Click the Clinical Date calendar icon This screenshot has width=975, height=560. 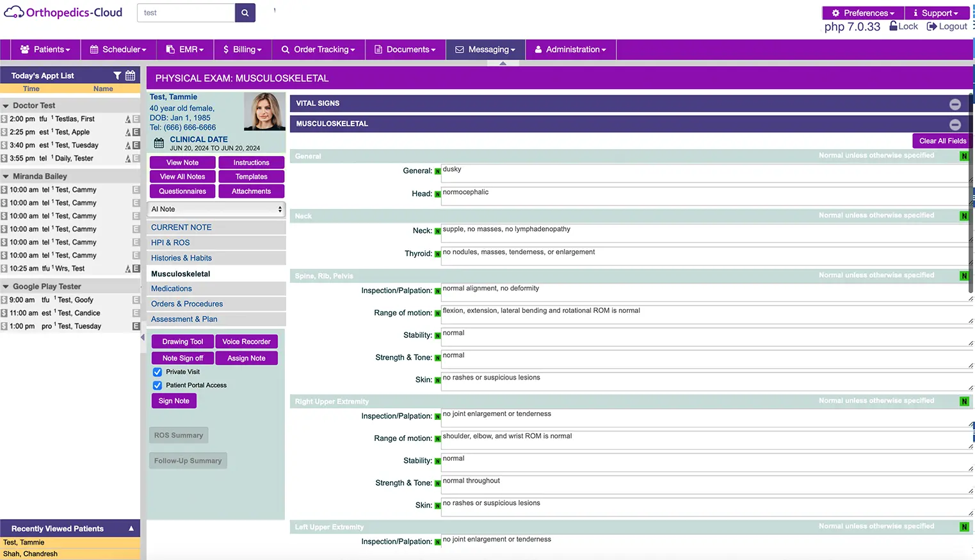159,143
